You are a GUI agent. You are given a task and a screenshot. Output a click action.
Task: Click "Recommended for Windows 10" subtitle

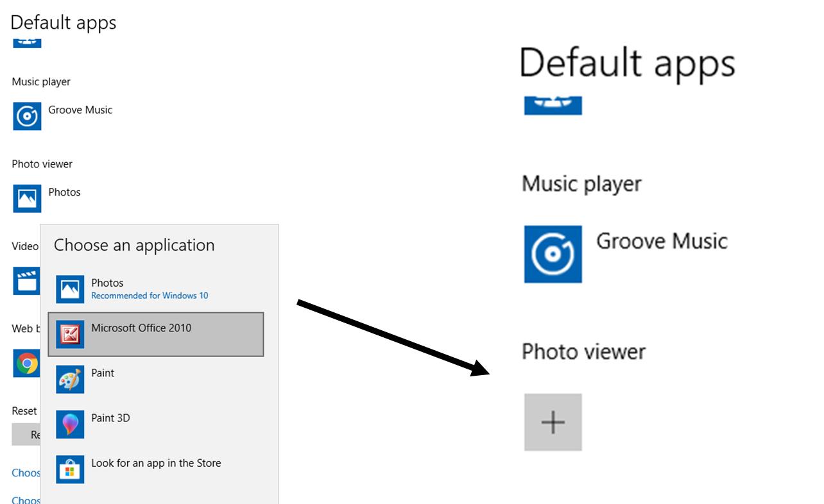(150, 296)
